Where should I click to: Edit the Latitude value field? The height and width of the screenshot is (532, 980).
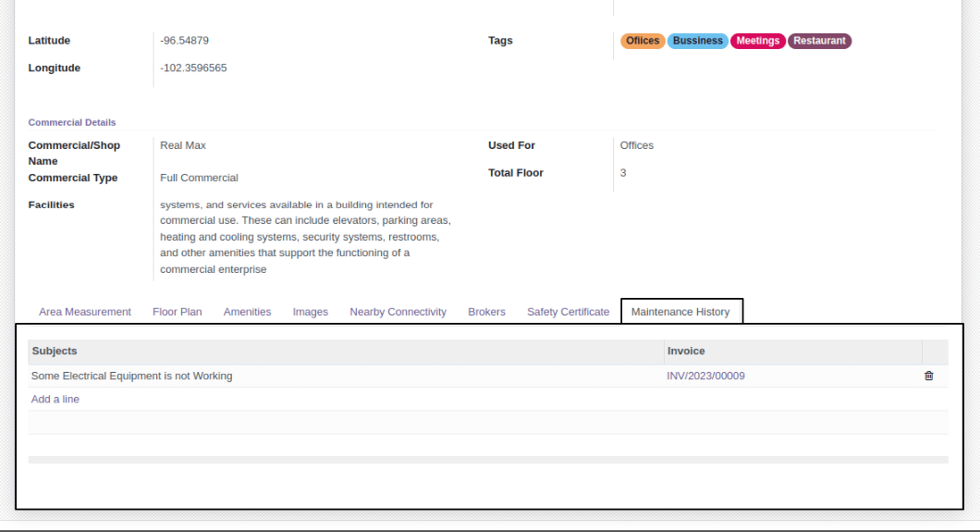point(305,41)
